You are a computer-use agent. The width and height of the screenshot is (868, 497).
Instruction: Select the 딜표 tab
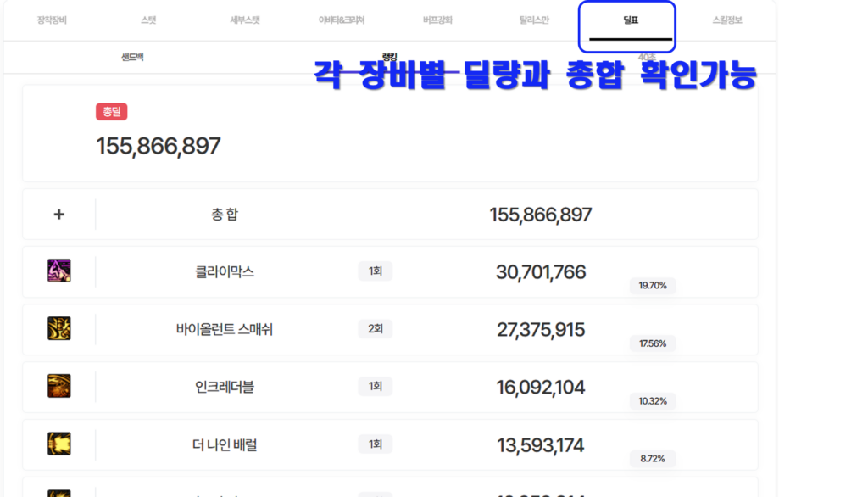point(631,20)
